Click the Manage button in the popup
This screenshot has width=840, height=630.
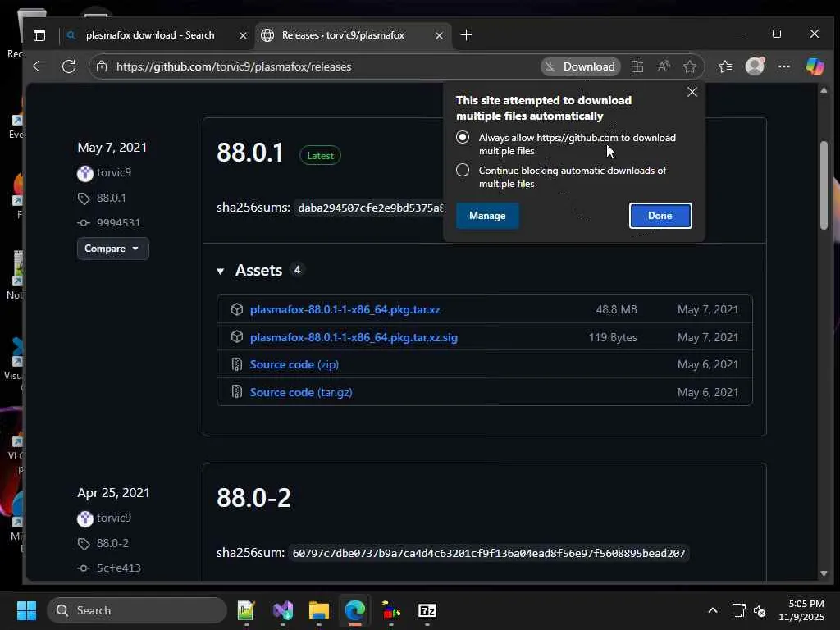tap(487, 216)
